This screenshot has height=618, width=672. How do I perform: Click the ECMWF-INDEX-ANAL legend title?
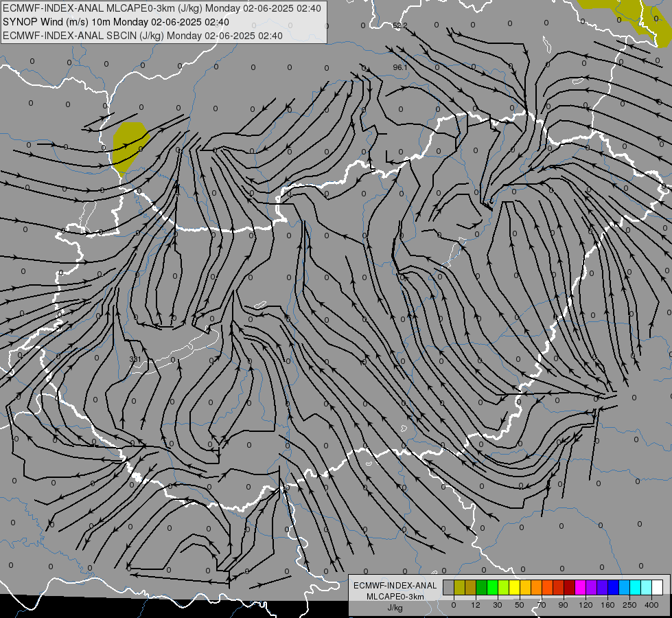395,586
